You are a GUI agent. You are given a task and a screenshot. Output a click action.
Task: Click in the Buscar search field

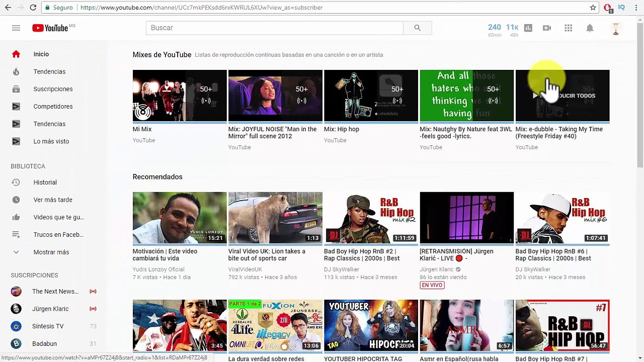tap(275, 28)
